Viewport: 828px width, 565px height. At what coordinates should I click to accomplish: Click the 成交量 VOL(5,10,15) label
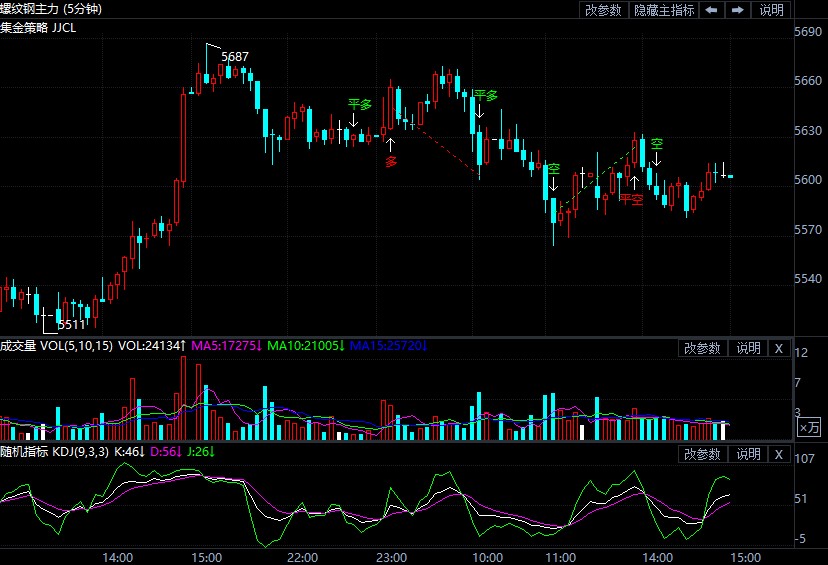[x=57, y=346]
